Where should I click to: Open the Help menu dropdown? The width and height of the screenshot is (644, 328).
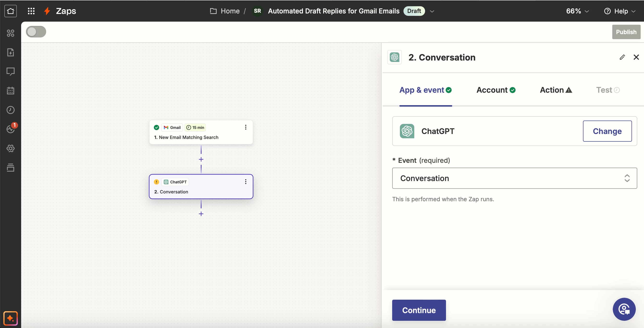[620, 11]
